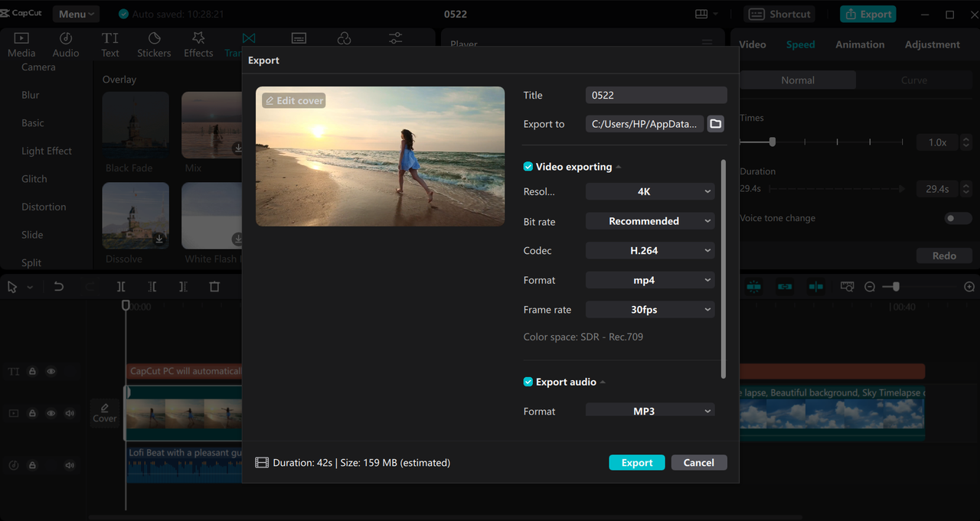Select Blur transition category
980x521 pixels.
31,95
